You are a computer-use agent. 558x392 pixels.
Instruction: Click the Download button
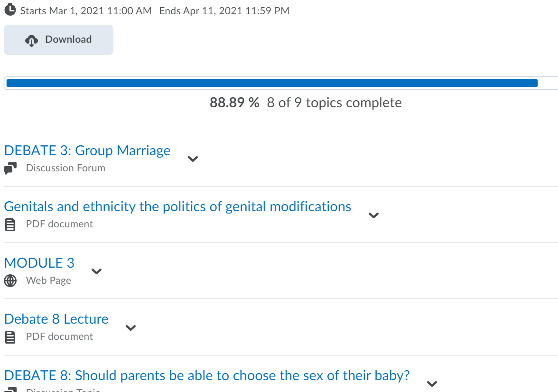point(59,40)
